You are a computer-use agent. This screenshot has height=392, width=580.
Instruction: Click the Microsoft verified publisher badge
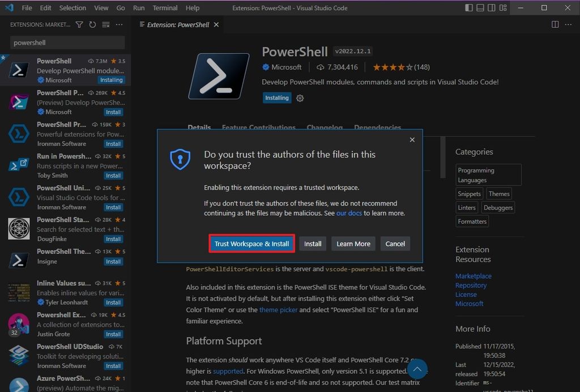[x=266, y=67]
